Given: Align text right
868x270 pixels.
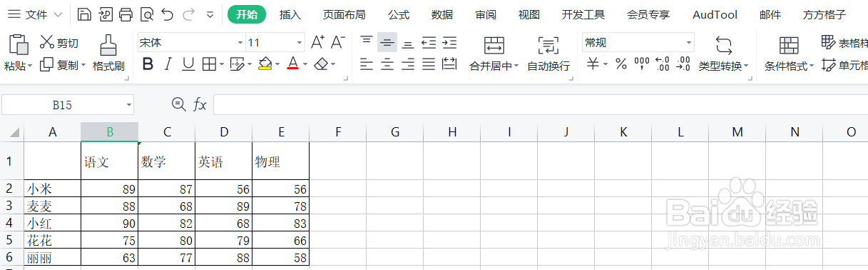Looking at the screenshot, I should 408,65.
